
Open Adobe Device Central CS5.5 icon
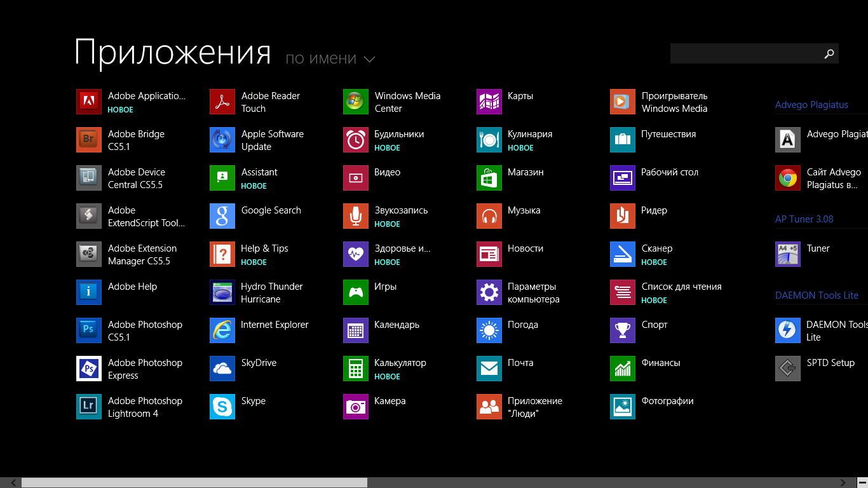(x=89, y=178)
